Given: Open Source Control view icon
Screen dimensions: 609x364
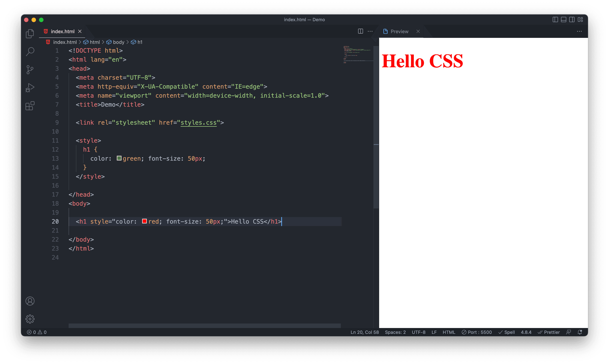Looking at the screenshot, I should click(30, 70).
